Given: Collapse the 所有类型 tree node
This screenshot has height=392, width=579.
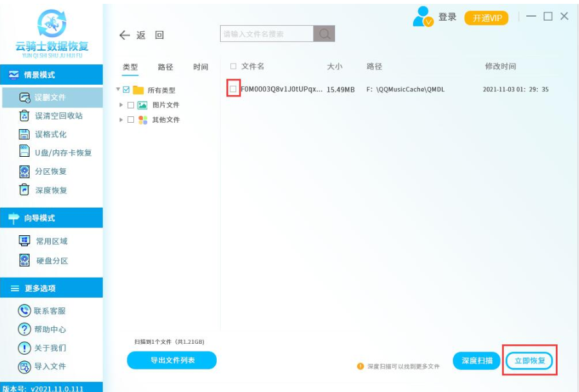Looking at the screenshot, I should point(118,90).
